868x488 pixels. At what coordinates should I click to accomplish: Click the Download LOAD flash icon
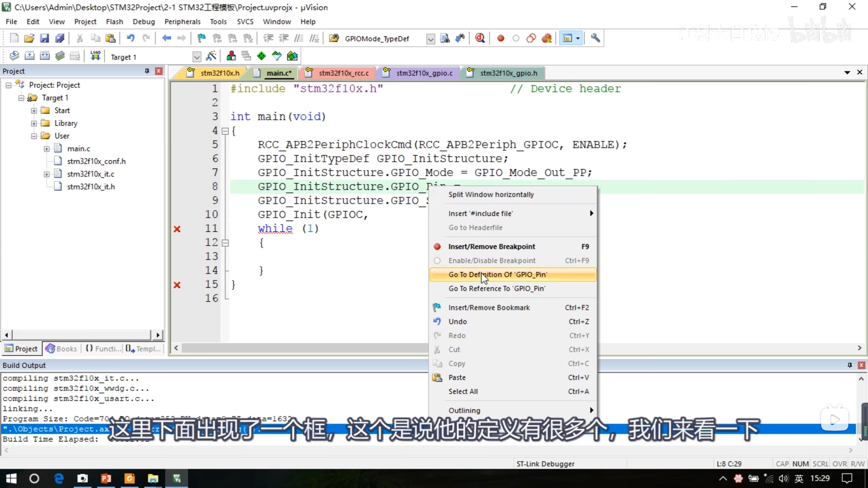pyautogui.click(x=95, y=56)
